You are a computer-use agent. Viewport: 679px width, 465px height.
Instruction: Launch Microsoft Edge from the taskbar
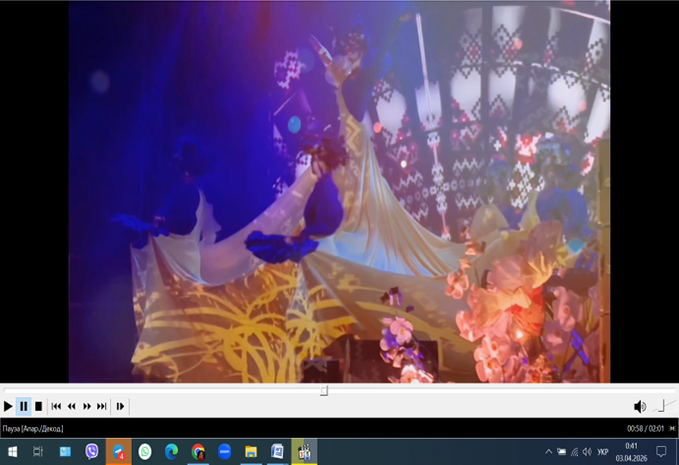tap(171, 452)
